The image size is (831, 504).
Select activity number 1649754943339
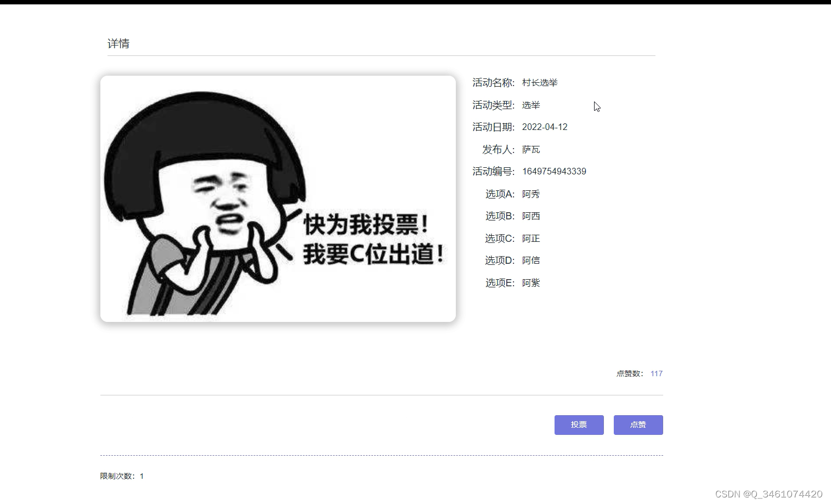click(x=554, y=172)
